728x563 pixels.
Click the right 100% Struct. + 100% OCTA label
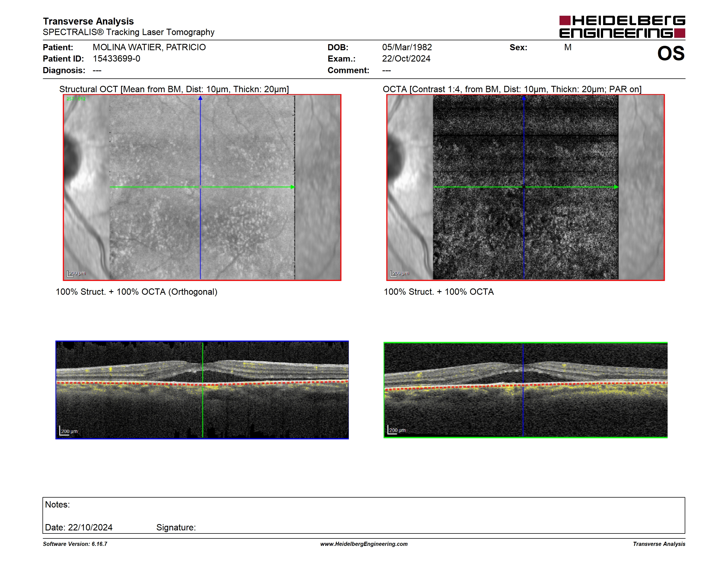coord(439,292)
